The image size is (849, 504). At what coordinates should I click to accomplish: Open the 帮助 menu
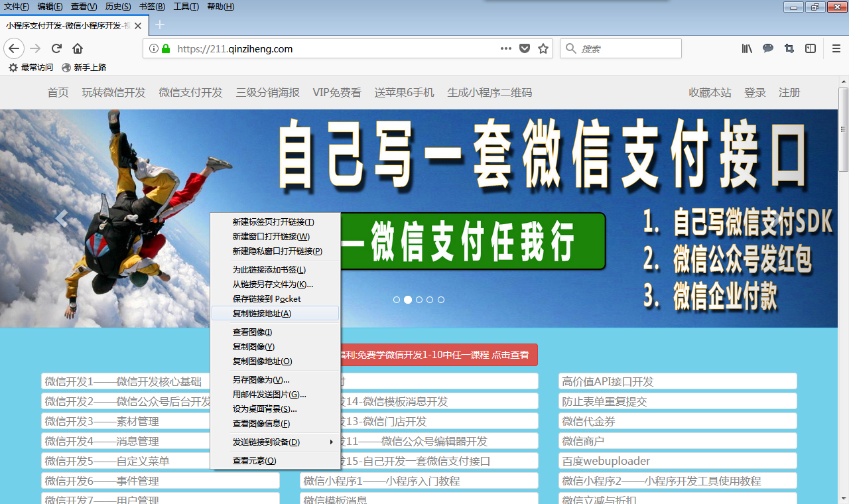click(x=221, y=7)
